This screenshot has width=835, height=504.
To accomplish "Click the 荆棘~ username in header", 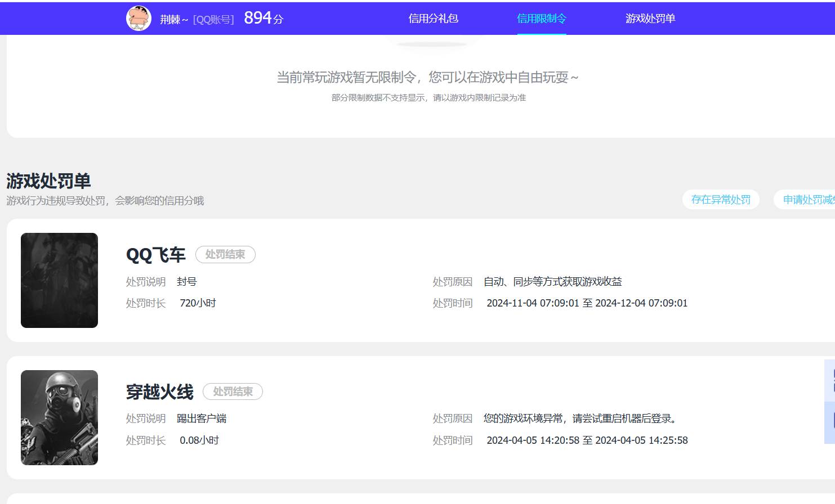I will (173, 20).
